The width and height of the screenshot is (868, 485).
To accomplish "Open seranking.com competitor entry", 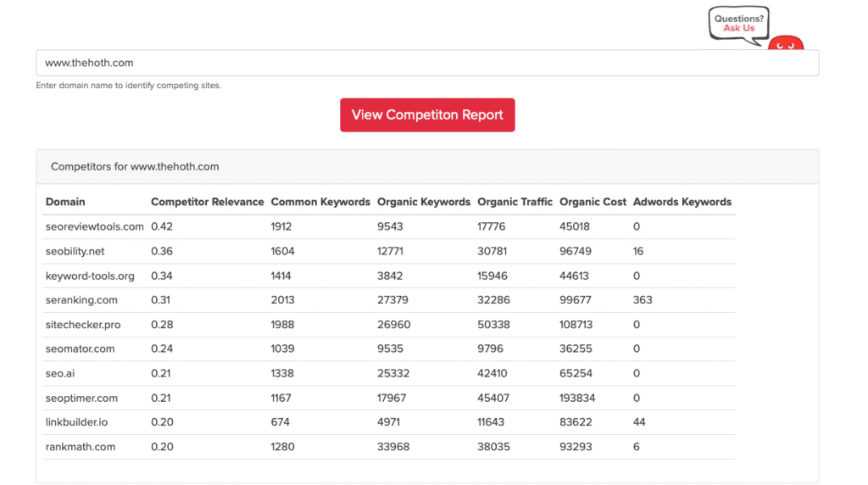I will coord(81,300).
